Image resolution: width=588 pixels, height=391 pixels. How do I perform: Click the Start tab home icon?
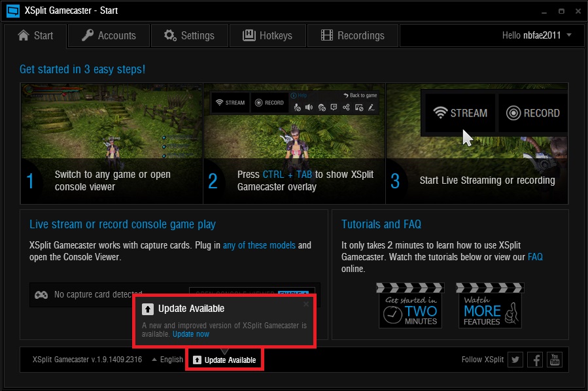(x=24, y=35)
